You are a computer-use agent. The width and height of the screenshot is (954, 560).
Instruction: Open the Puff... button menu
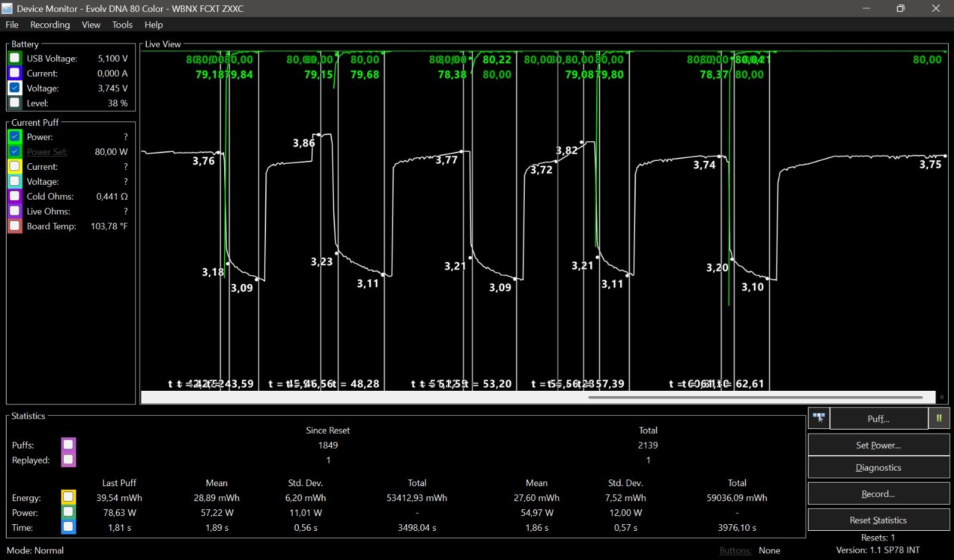pyautogui.click(x=878, y=419)
